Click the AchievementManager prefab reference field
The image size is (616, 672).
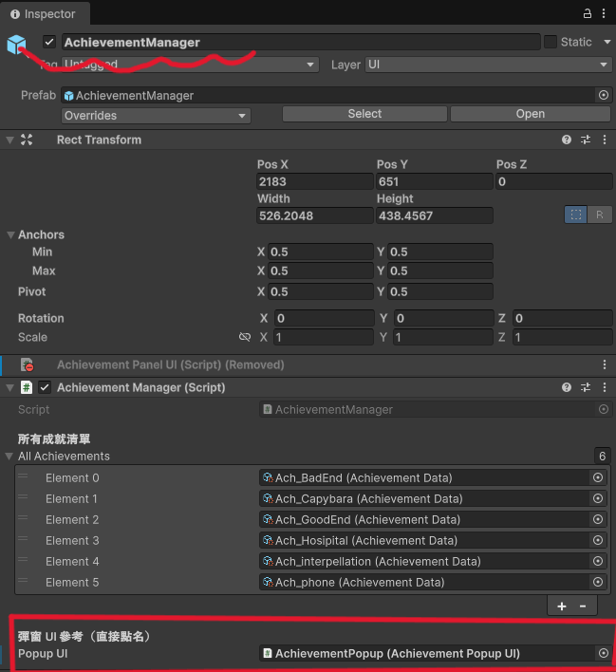point(328,95)
